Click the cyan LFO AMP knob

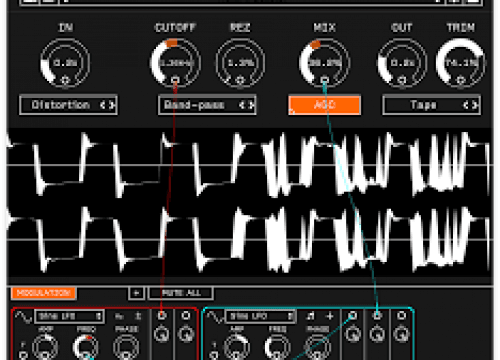(x=237, y=347)
